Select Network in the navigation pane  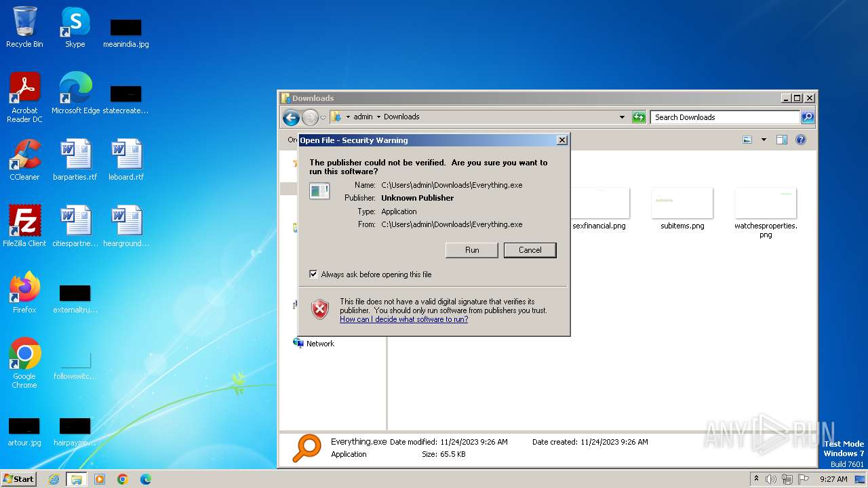[x=320, y=344]
